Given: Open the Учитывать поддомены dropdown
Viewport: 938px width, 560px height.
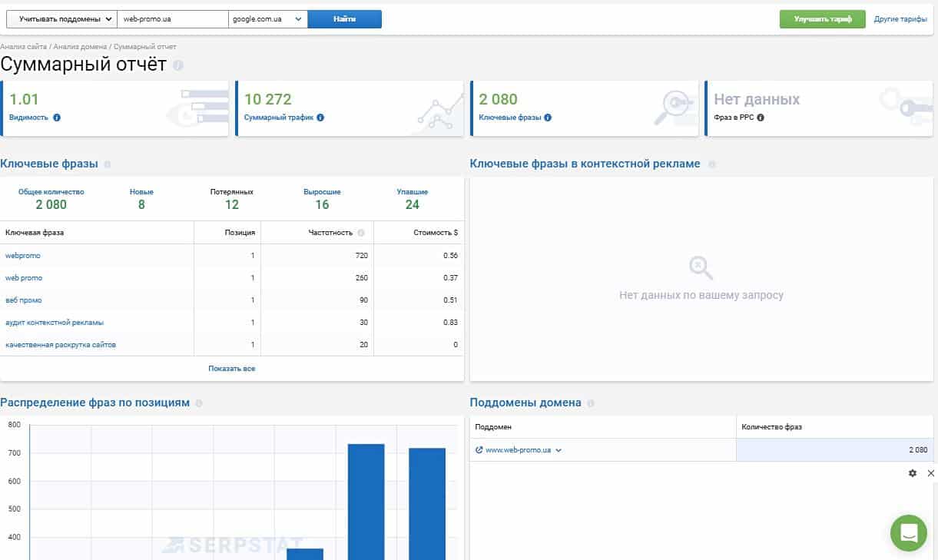Looking at the screenshot, I should coord(61,19).
